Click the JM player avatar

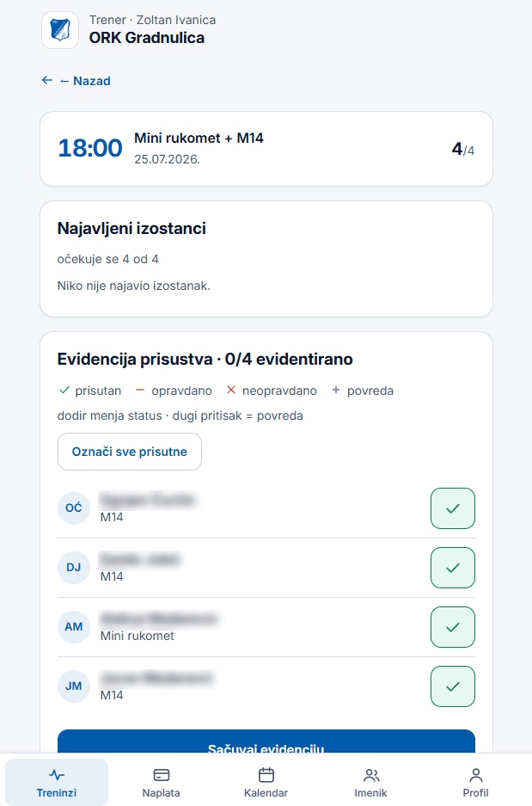73,686
